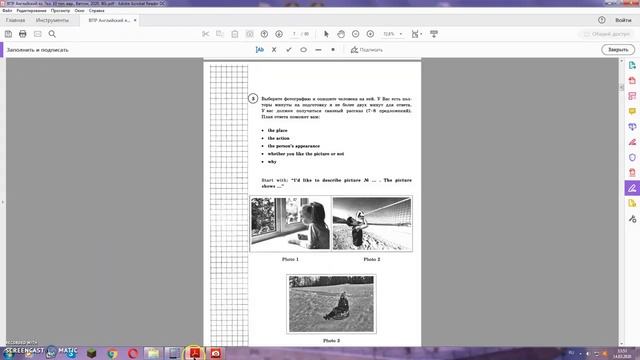Click the Photo 2 volleyball player image
This screenshot has width=640, height=360.
click(372, 223)
